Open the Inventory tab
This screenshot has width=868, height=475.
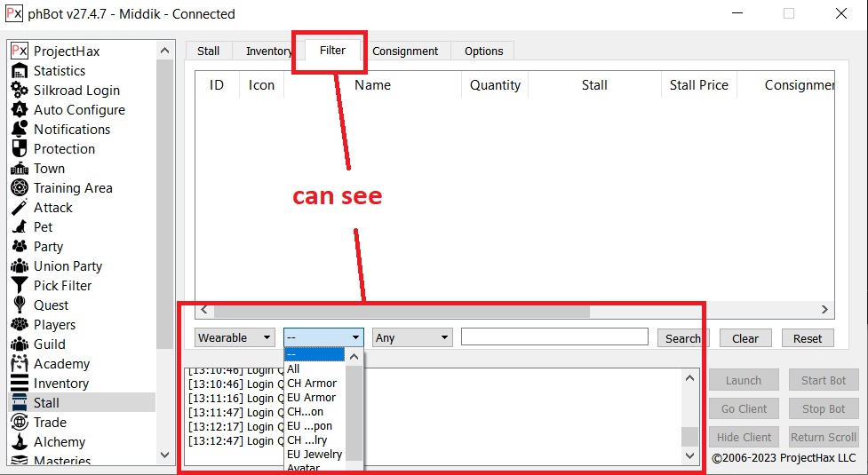(269, 51)
